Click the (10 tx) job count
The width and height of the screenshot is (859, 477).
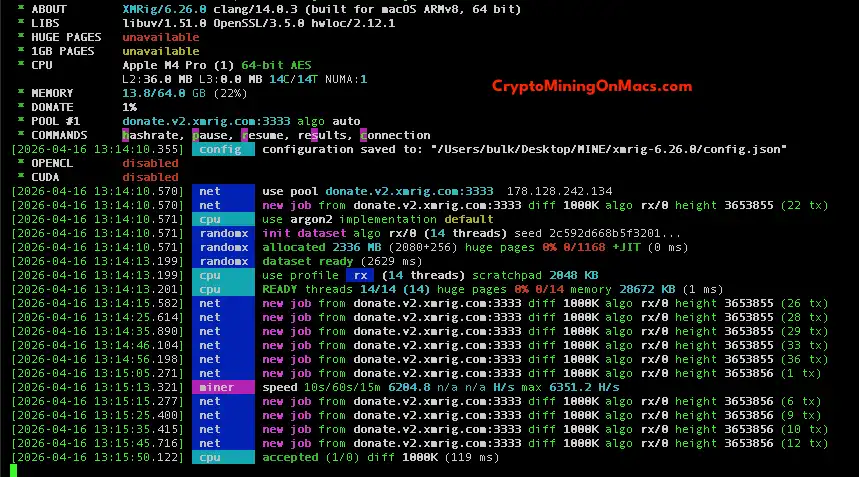click(805, 429)
